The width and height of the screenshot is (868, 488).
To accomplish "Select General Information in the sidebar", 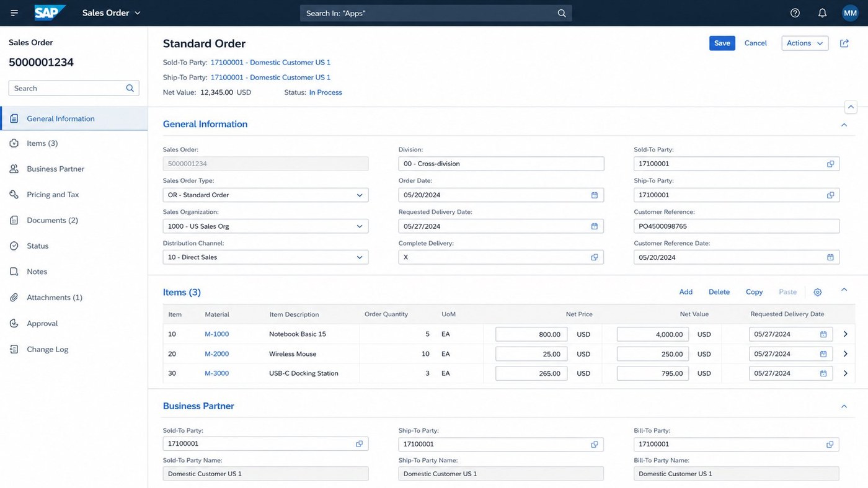I will pos(74,118).
